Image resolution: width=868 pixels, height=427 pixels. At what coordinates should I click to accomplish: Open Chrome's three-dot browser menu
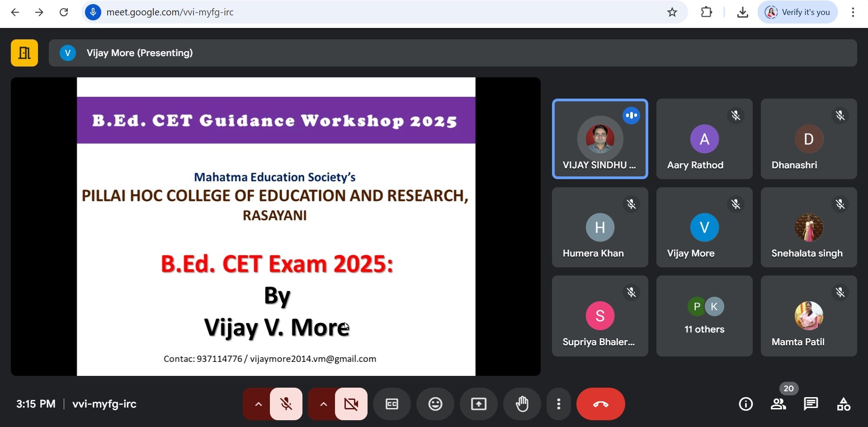coord(853,12)
